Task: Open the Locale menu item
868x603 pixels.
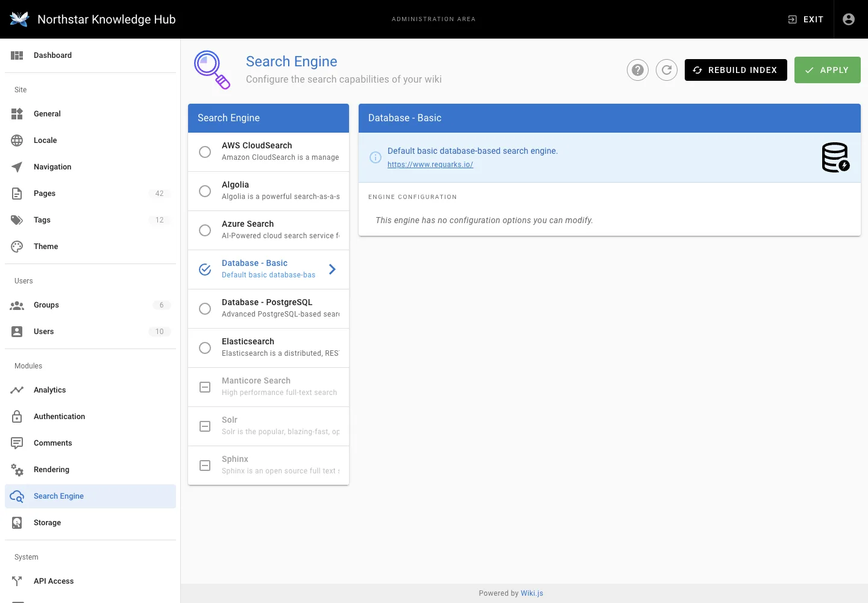Action: point(90,140)
